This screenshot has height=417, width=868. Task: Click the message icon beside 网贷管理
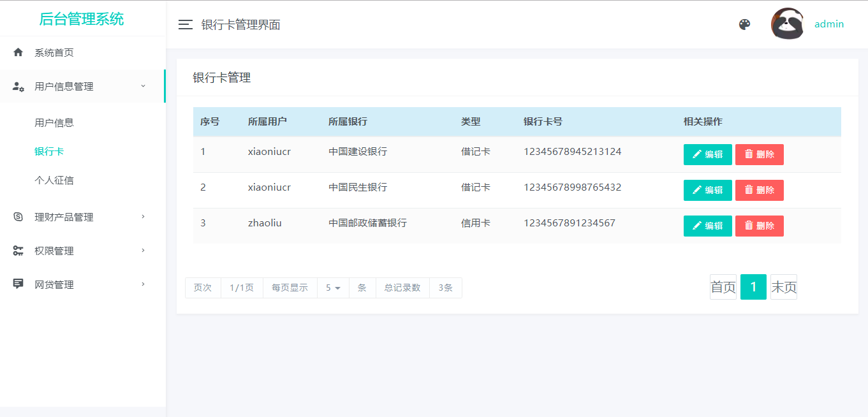[x=18, y=284]
